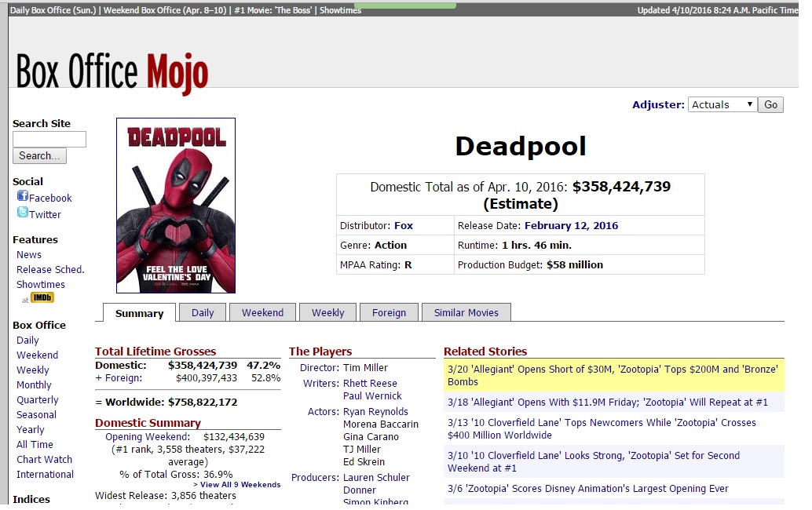Click the Facebook text link

click(50, 198)
